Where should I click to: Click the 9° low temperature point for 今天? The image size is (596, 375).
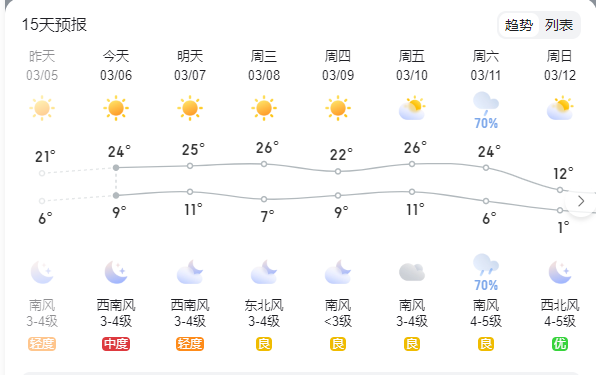(116, 195)
